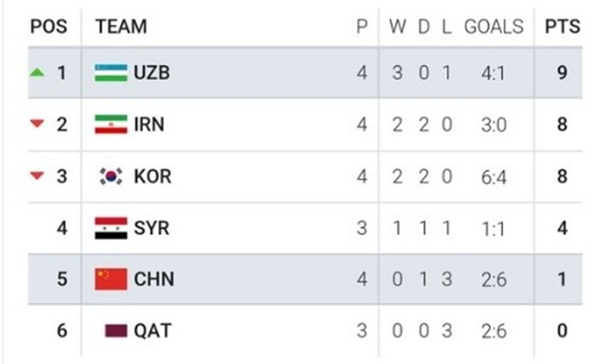Screen dimensions: 601x364
Task: Click the Iran flag icon
Action: pyautogui.click(x=111, y=125)
